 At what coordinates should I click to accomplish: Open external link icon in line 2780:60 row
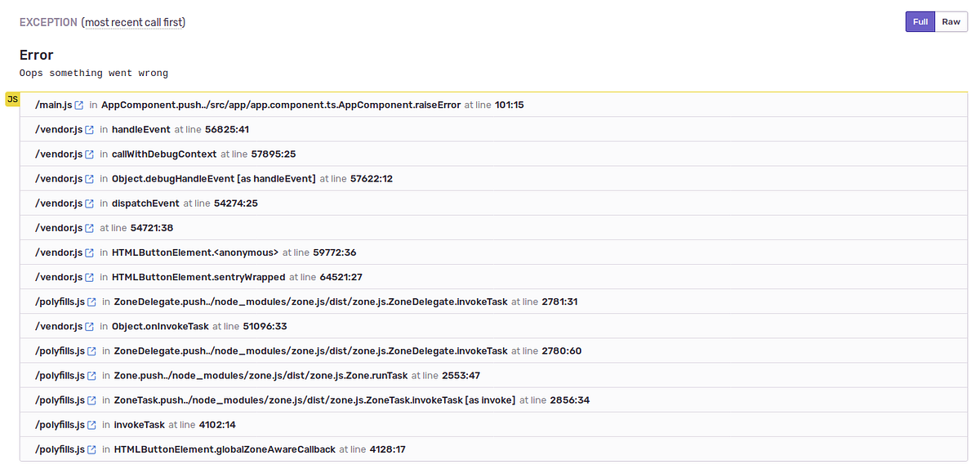click(x=92, y=351)
